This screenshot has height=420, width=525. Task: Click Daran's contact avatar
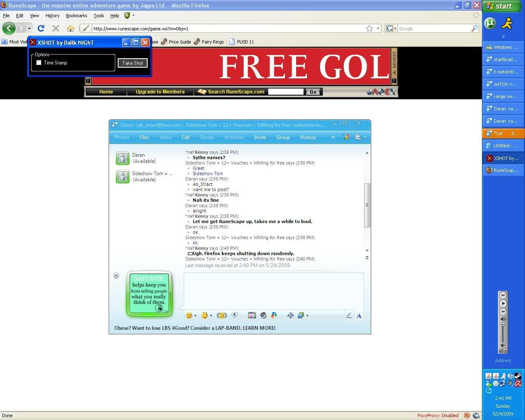coord(122,158)
